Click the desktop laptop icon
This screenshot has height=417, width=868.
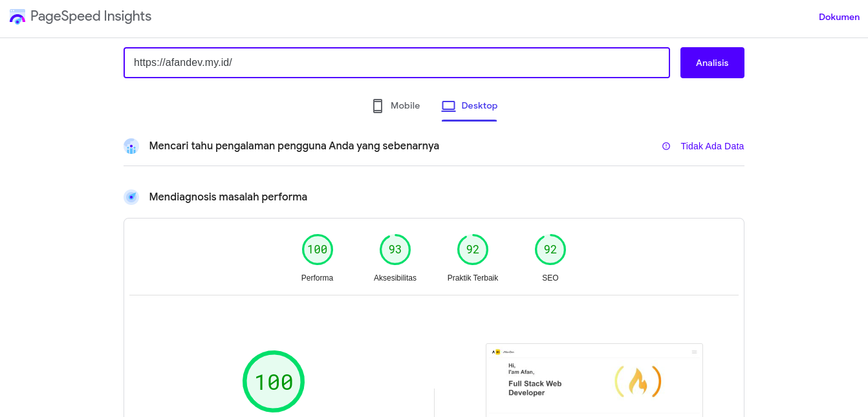click(x=449, y=106)
